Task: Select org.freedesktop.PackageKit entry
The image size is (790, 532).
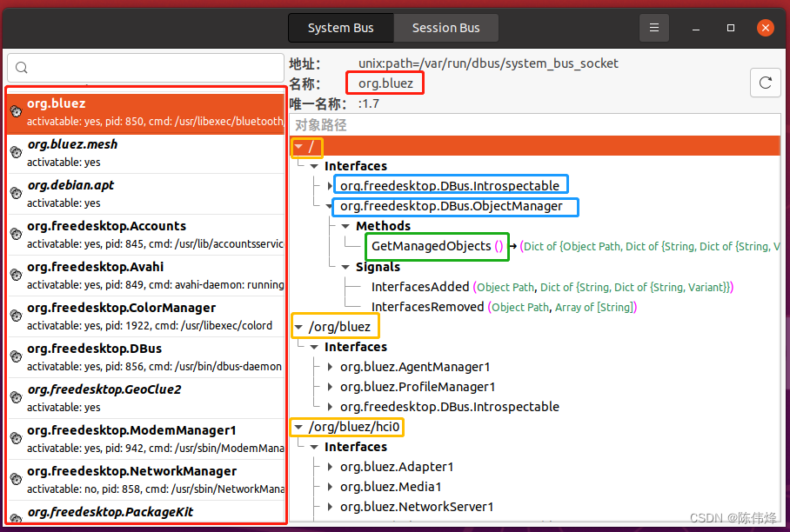Action: click(147, 512)
